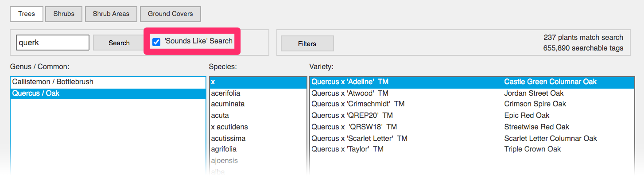Select variety Quercus x 'Atwood' TM
Viewport: 644px width, 179px height.
350,93
